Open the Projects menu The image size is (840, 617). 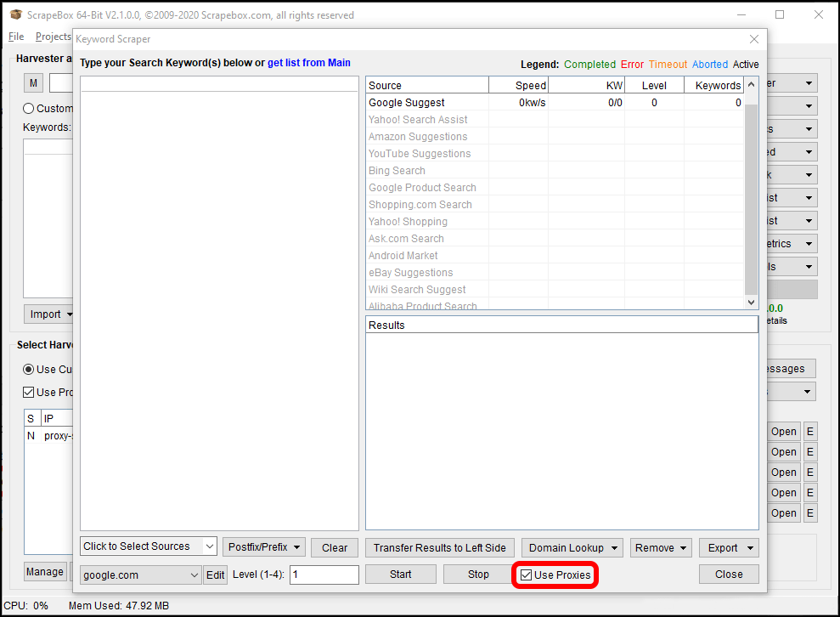(53, 37)
